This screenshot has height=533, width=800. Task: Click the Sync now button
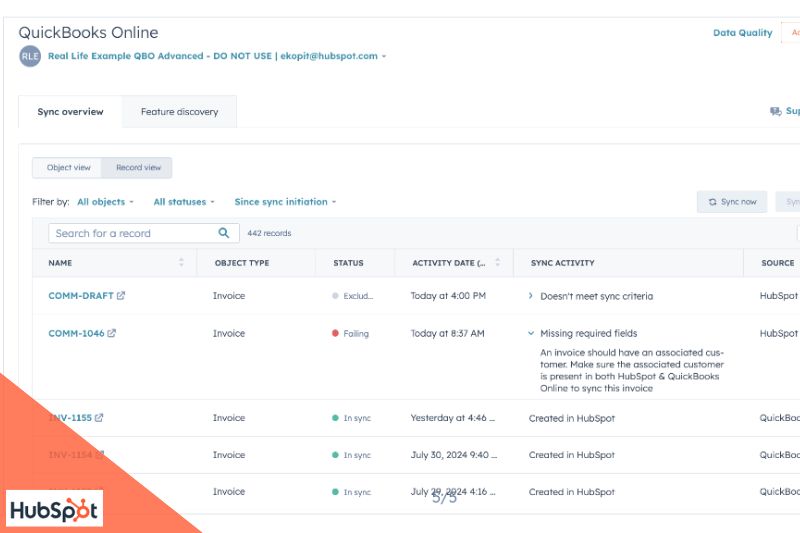coord(732,202)
